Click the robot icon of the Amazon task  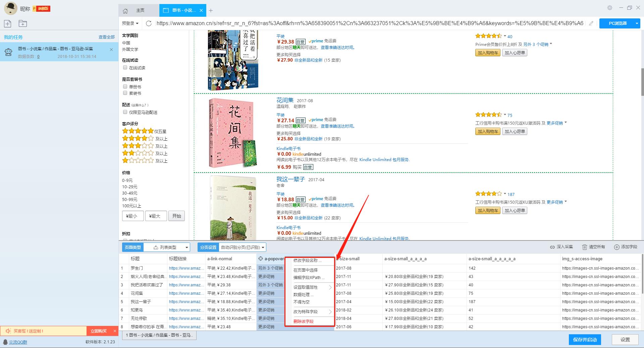coord(8,52)
